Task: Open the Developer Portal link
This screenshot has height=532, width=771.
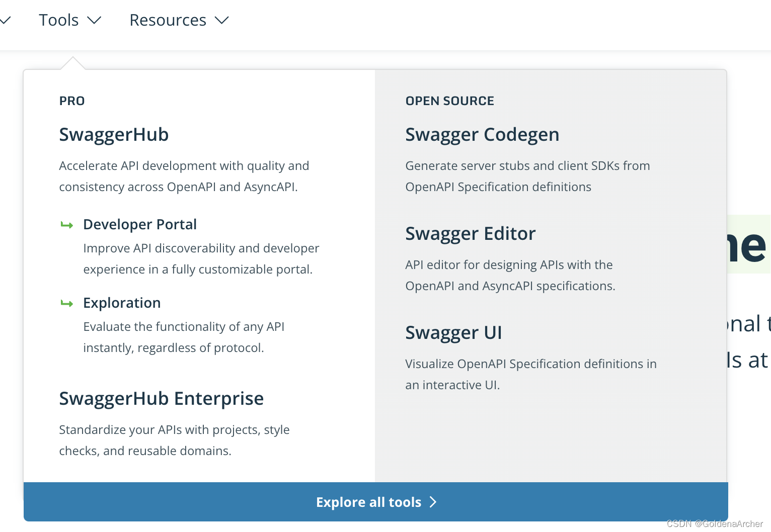Action: click(x=140, y=224)
